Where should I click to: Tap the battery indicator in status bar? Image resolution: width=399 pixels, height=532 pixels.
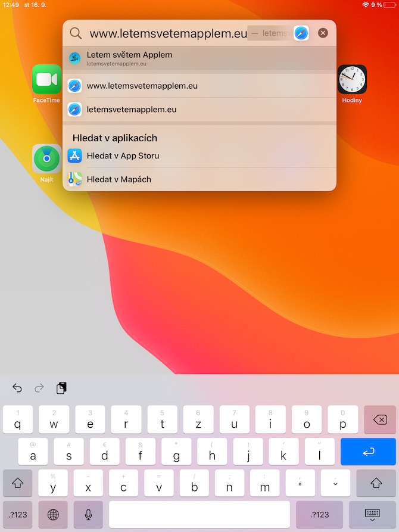point(389,5)
